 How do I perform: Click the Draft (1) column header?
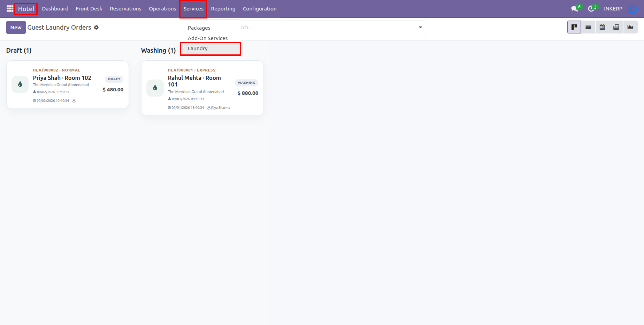pos(19,51)
